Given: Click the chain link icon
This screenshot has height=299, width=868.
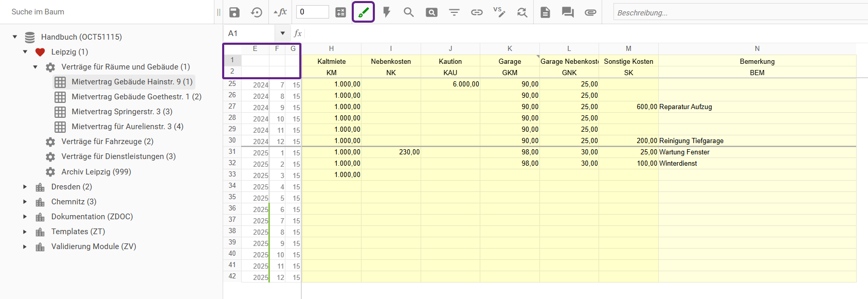Looking at the screenshot, I should tap(477, 12).
